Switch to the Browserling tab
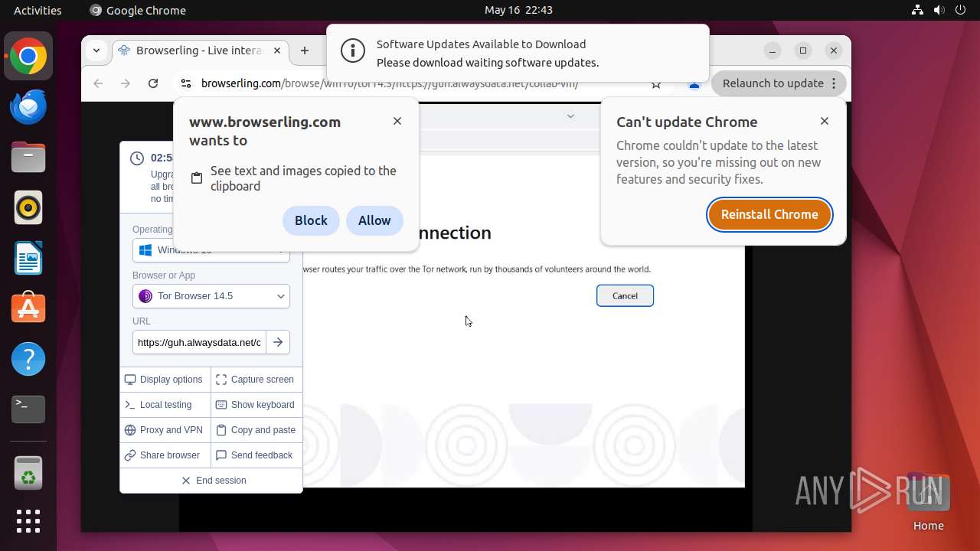 [x=201, y=51]
